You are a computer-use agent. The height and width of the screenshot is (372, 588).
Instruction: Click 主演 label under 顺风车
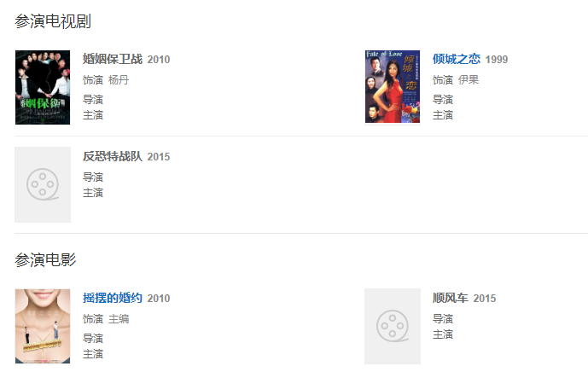pyautogui.click(x=443, y=334)
